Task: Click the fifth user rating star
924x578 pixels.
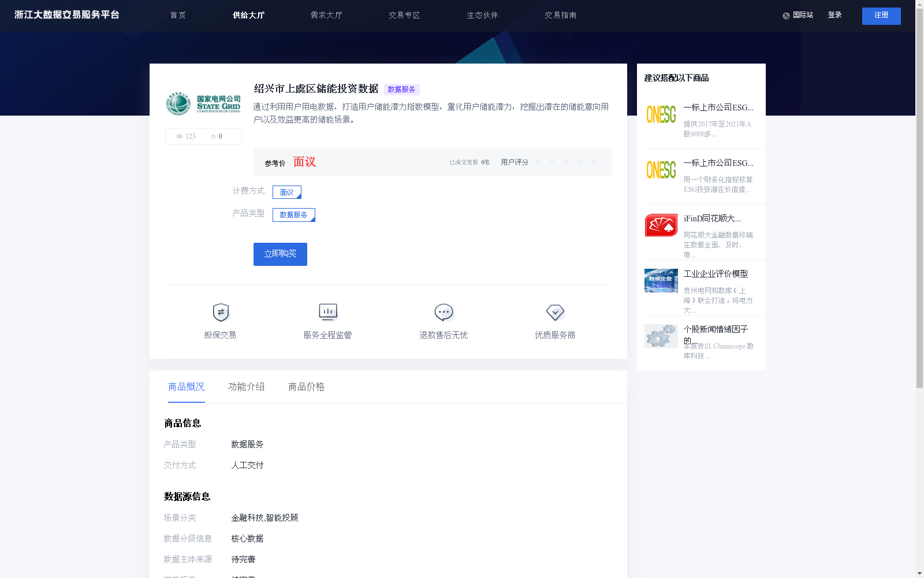Action: click(x=594, y=162)
